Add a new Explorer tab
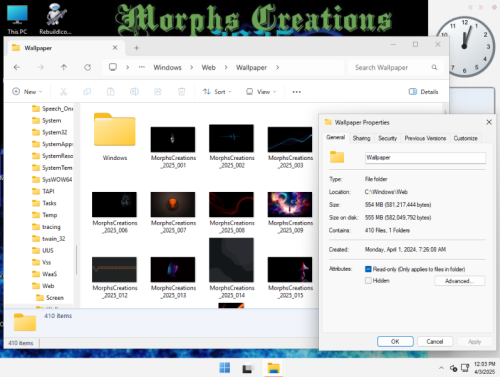 coord(136,48)
